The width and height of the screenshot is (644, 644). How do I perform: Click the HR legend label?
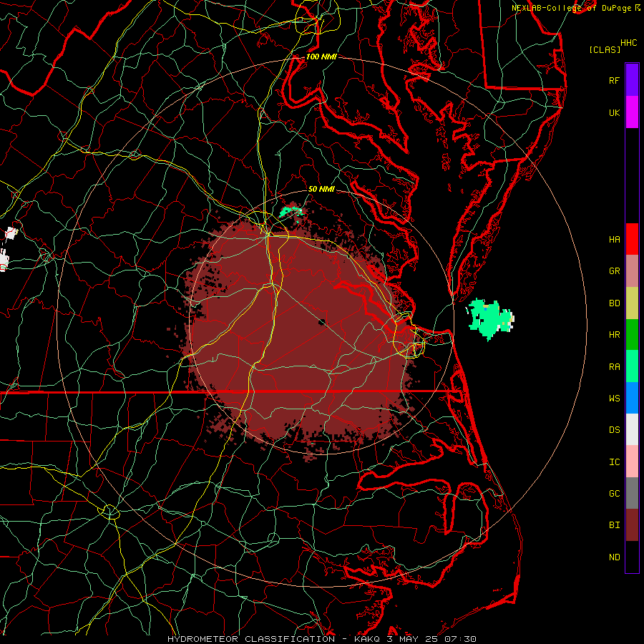pyautogui.click(x=614, y=335)
